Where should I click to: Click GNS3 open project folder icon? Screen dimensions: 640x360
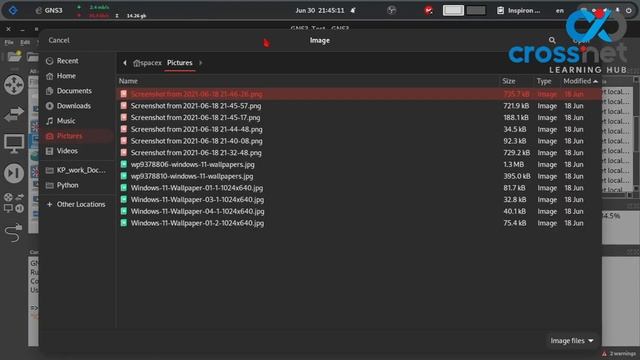pos(14,57)
